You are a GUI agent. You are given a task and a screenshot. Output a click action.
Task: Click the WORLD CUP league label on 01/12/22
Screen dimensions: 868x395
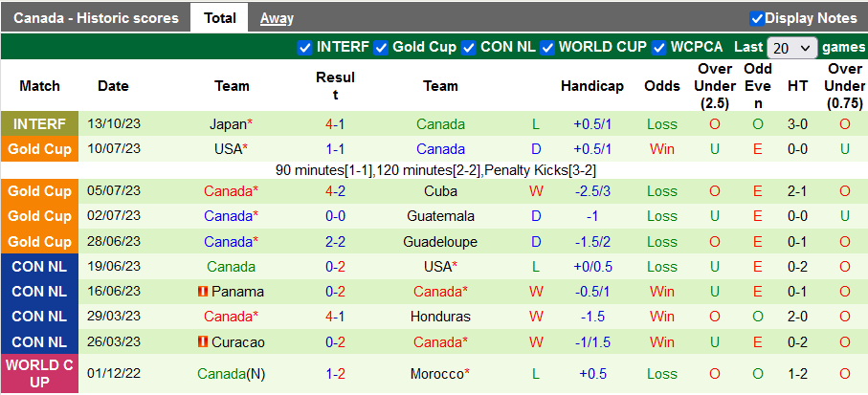[40, 374]
